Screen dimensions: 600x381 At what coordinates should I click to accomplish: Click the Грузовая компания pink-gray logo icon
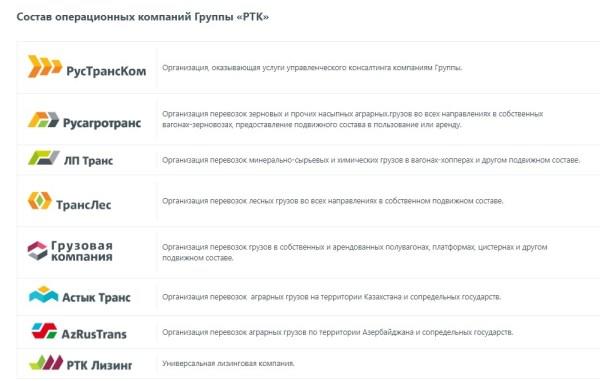click(38, 251)
